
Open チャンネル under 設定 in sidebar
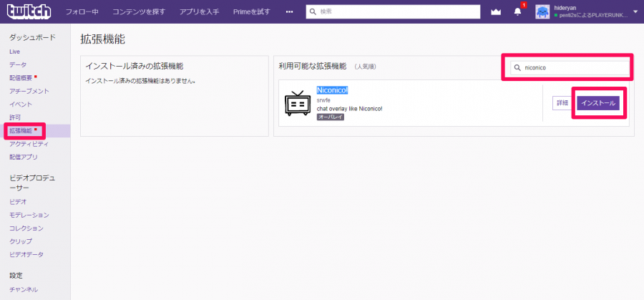24,289
